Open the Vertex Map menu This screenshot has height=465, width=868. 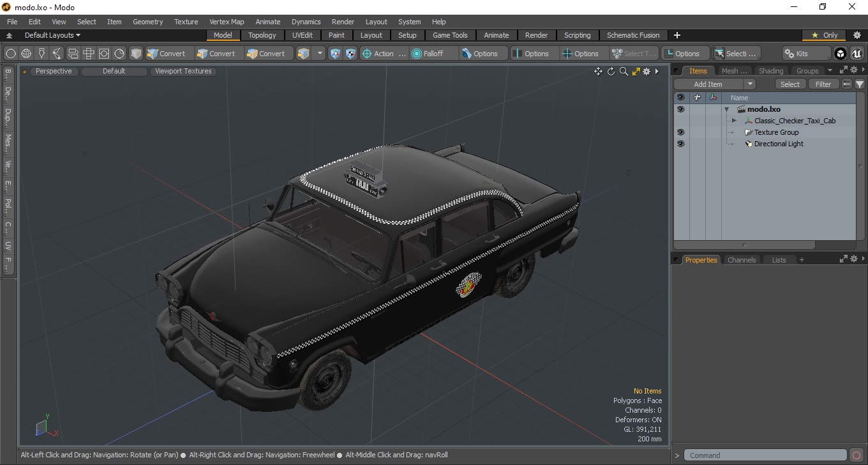pos(227,22)
